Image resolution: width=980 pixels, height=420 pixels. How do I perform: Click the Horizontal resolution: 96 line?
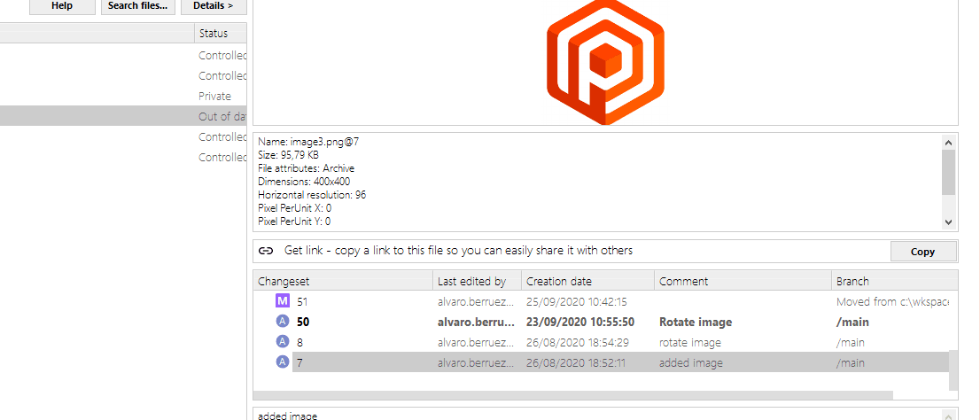tap(312, 195)
